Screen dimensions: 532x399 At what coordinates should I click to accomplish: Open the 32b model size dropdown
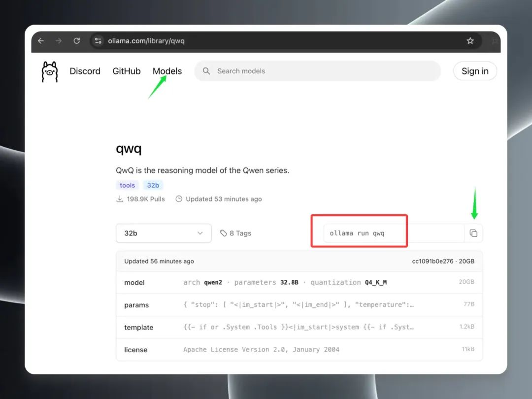click(x=164, y=233)
